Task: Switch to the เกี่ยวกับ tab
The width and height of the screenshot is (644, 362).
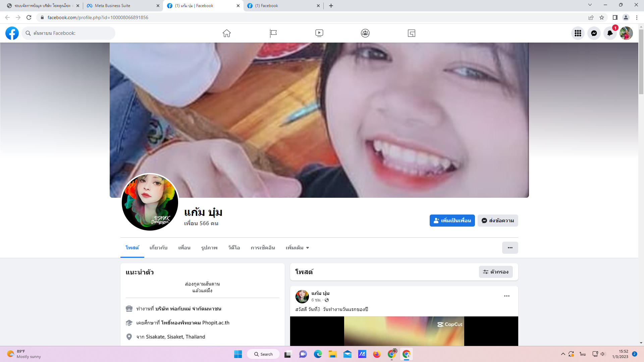Action: [158, 248]
